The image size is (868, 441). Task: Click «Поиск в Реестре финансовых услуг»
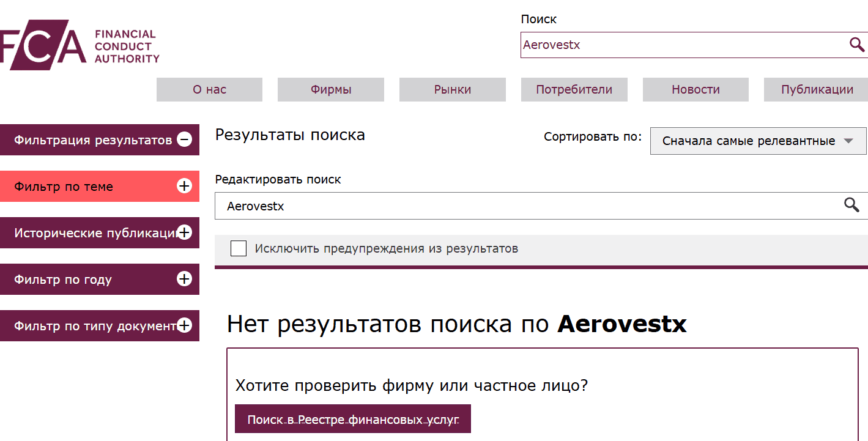pos(353,418)
